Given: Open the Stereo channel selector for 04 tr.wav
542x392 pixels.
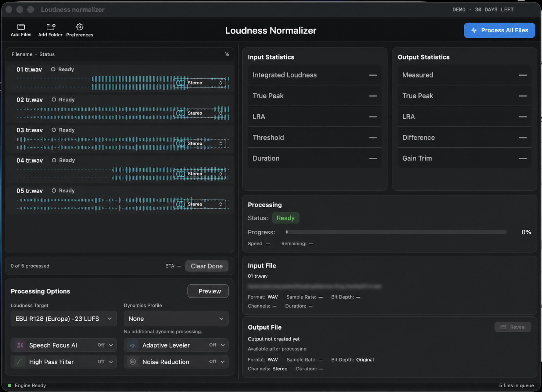Looking at the screenshot, I should click(200, 174).
